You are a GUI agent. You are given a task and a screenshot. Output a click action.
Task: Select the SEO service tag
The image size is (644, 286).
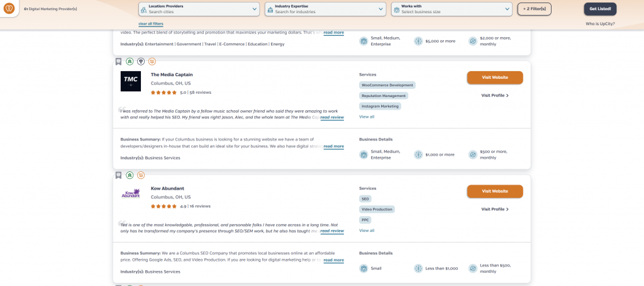365,199
